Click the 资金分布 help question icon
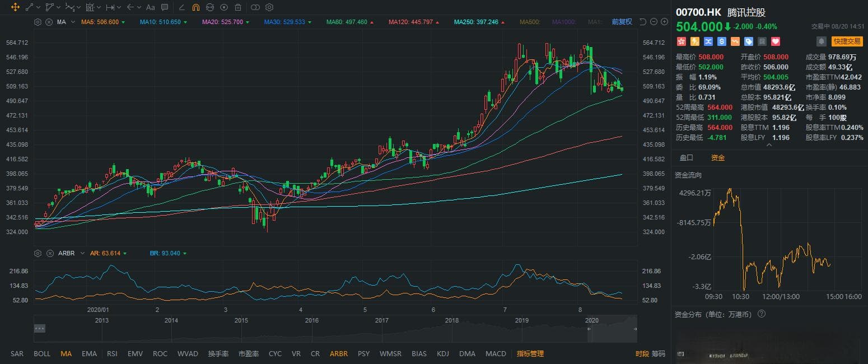The height and width of the screenshot is (364, 868). 762,315
